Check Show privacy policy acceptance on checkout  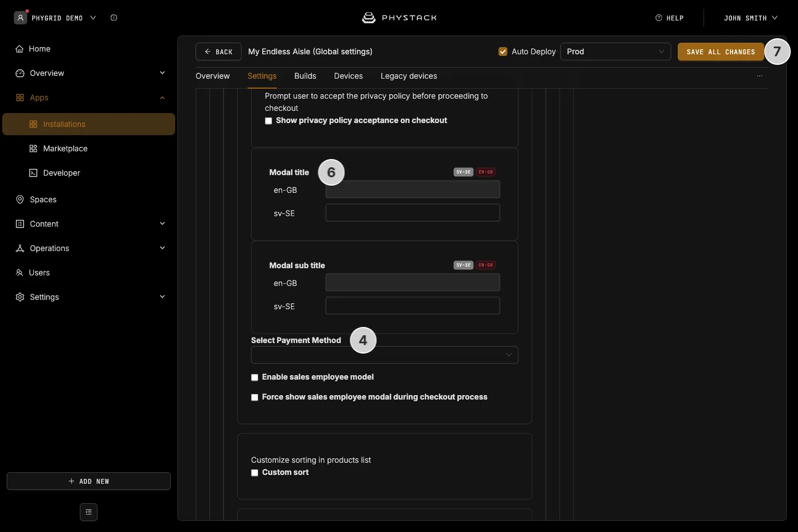269,121
